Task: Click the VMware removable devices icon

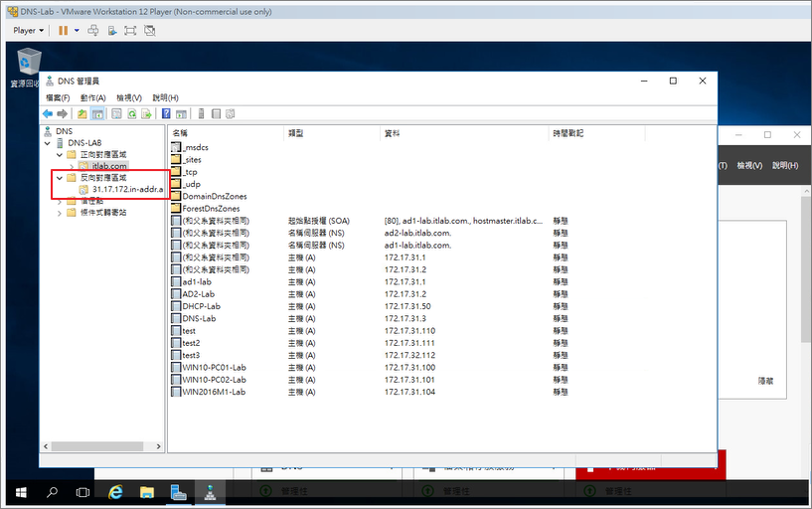Action: click(x=112, y=31)
